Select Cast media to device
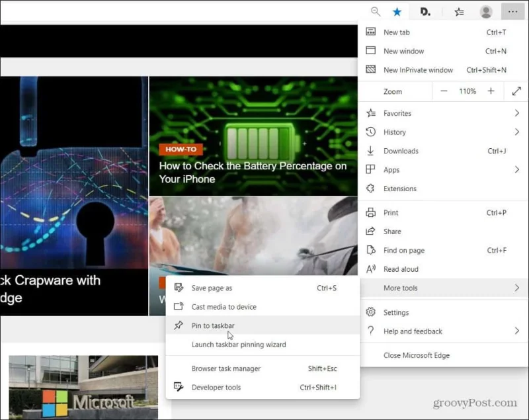The width and height of the screenshot is (529, 420). (x=263, y=307)
